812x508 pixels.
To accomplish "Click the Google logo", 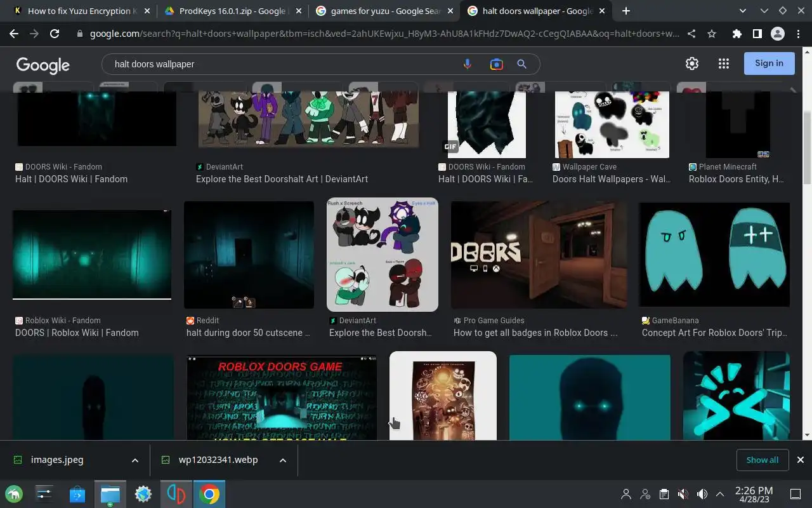I will click(x=43, y=65).
